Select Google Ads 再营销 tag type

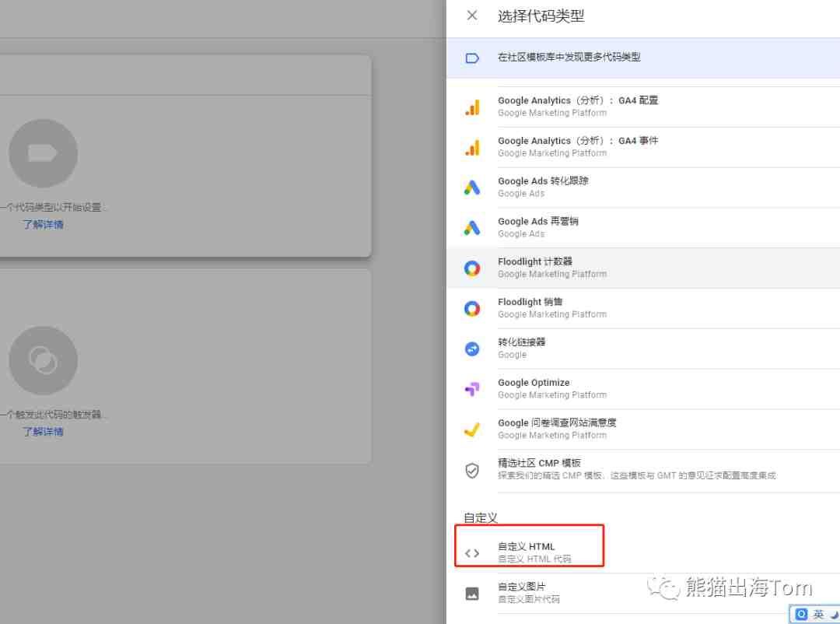(643, 228)
